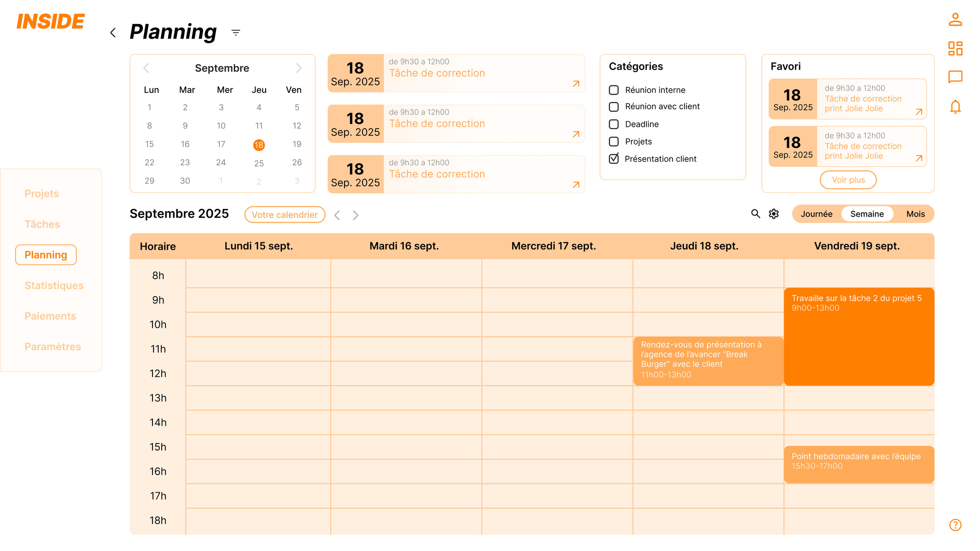Click the filter icon beside Planning title
The image size is (980, 551).
click(x=236, y=33)
